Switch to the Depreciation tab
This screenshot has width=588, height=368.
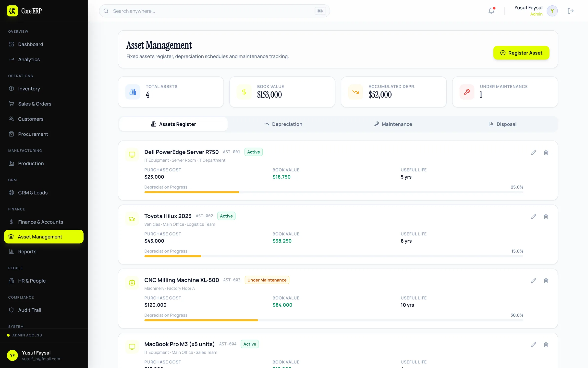283,124
